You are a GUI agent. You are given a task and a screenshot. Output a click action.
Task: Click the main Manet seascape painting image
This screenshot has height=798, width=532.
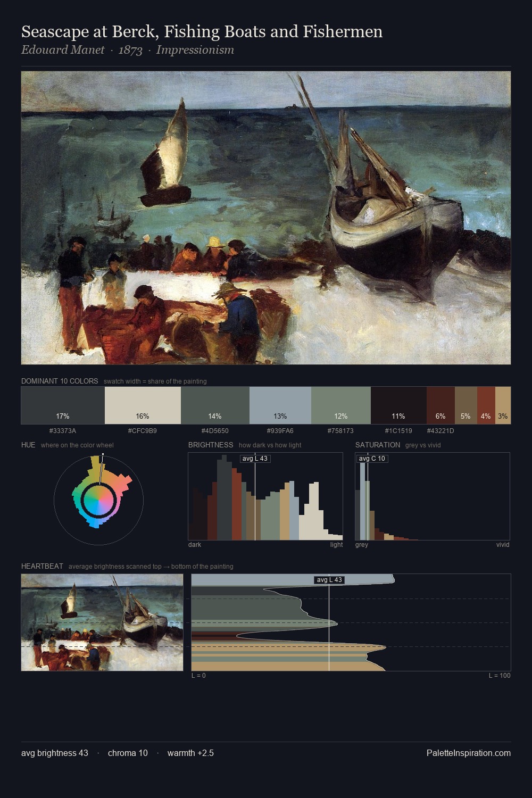[x=266, y=218]
